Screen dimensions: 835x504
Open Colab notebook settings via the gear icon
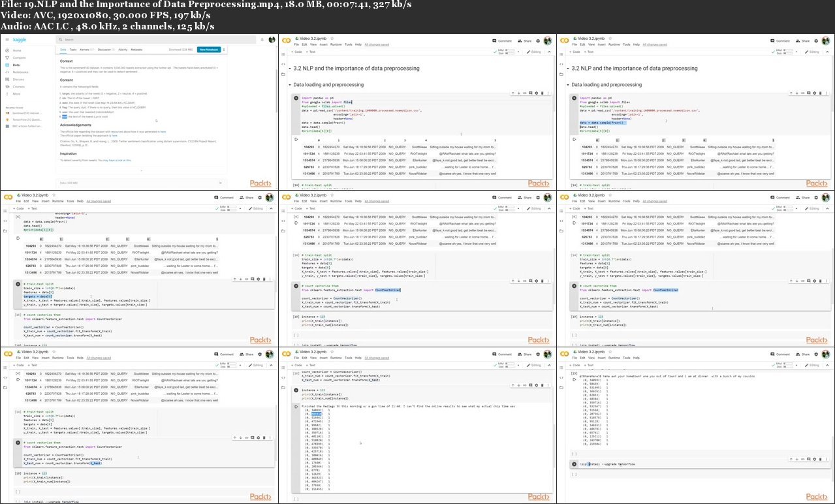pos(537,40)
